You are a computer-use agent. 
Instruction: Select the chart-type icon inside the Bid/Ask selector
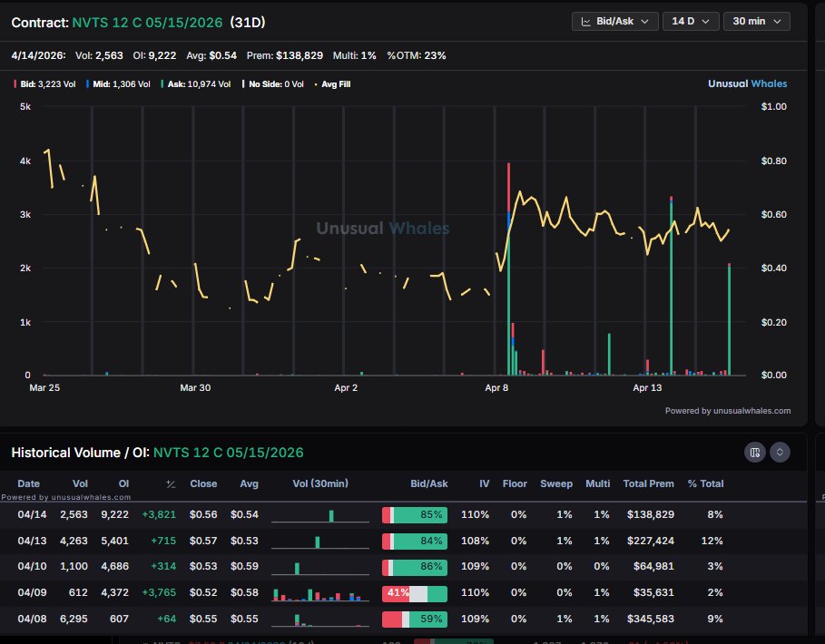pos(586,21)
